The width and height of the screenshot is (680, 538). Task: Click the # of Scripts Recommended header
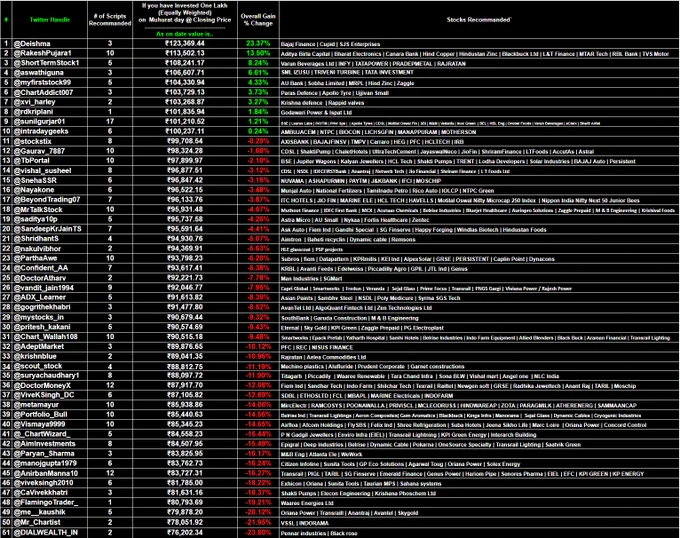pyautogui.click(x=110, y=20)
